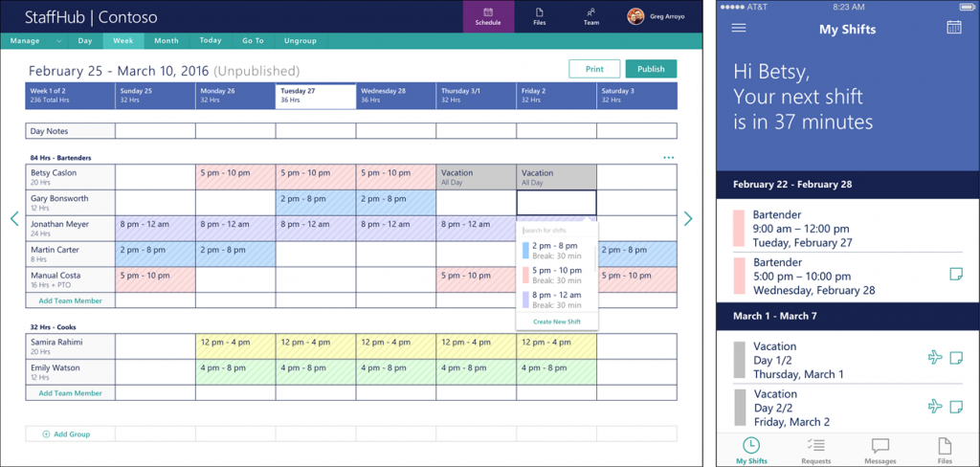Click Create New Shift link
This screenshot has height=467, width=980.
point(557,322)
